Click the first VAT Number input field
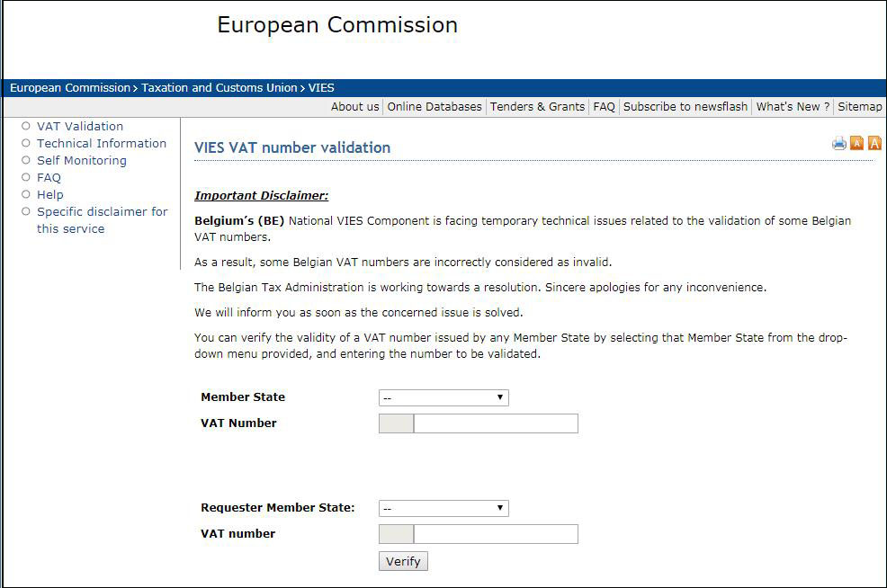887x588 pixels. 495,423
